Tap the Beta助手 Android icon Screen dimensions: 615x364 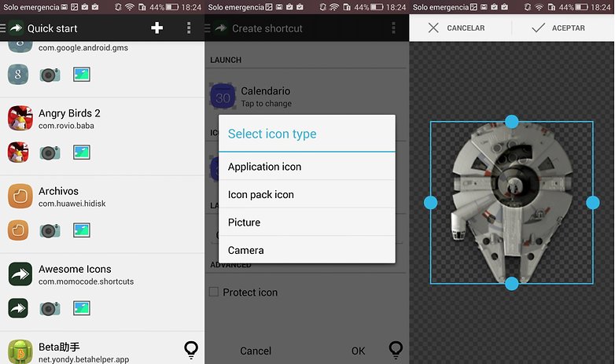click(20, 351)
